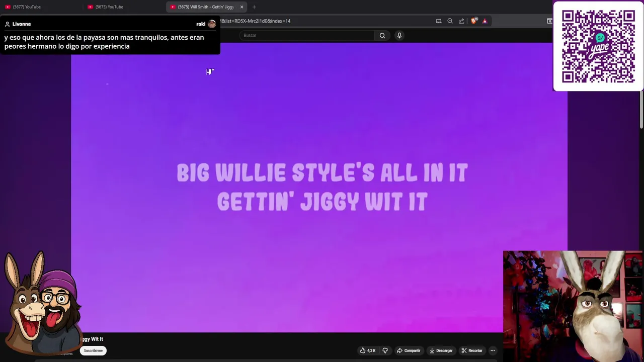Like the video with thumbs up 4,3 K
The height and width of the screenshot is (362, 644).
pyautogui.click(x=368, y=350)
